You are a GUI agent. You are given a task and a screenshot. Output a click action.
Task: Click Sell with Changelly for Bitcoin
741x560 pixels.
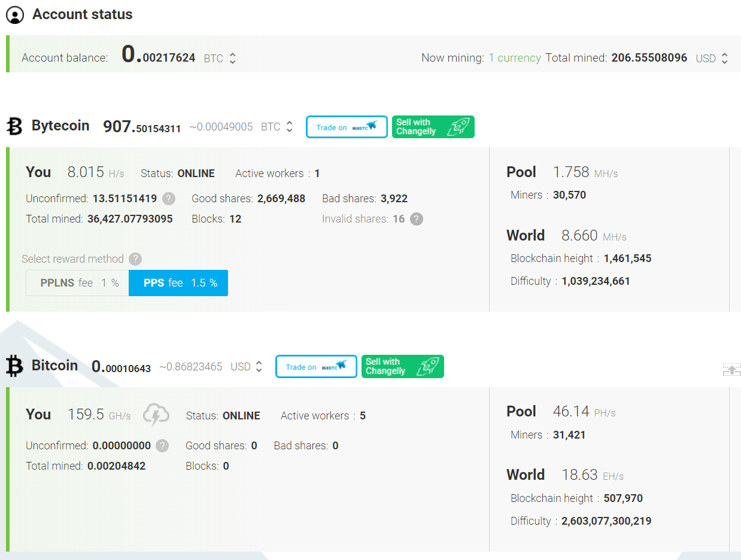tap(403, 367)
